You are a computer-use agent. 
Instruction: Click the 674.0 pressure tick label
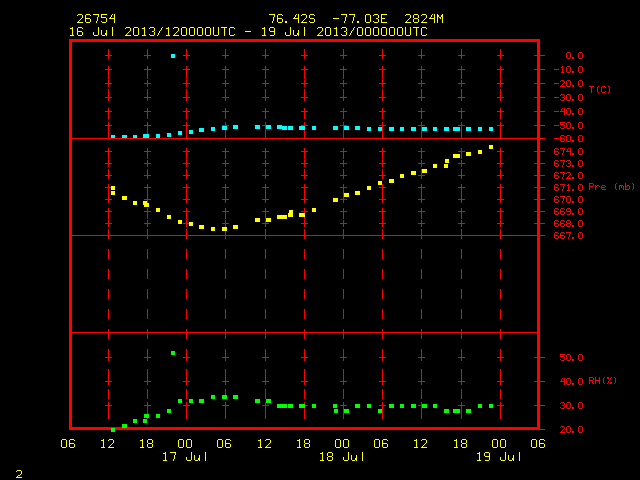pyautogui.click(x=568, y=152)
